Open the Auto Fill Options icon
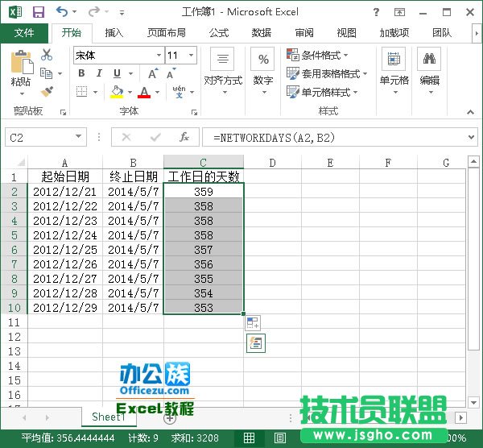Viewport: 483px width, 448px height. coord(254,323)
